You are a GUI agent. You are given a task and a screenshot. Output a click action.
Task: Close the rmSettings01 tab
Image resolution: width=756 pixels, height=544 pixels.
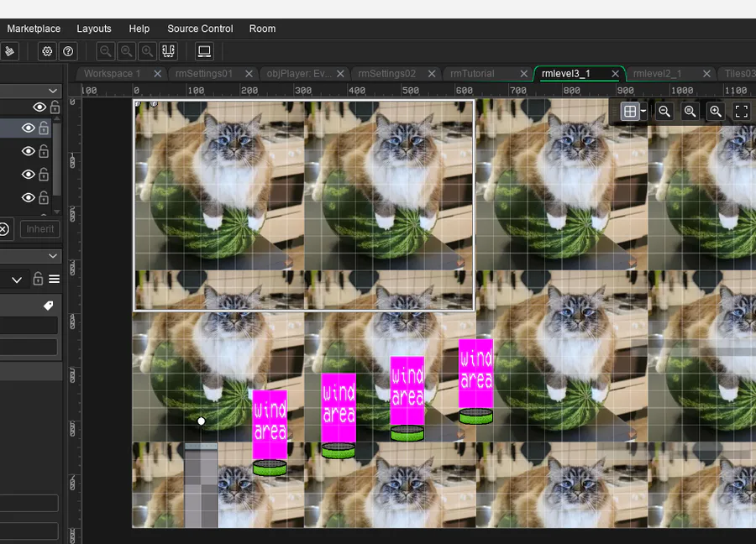click(249, 74)
